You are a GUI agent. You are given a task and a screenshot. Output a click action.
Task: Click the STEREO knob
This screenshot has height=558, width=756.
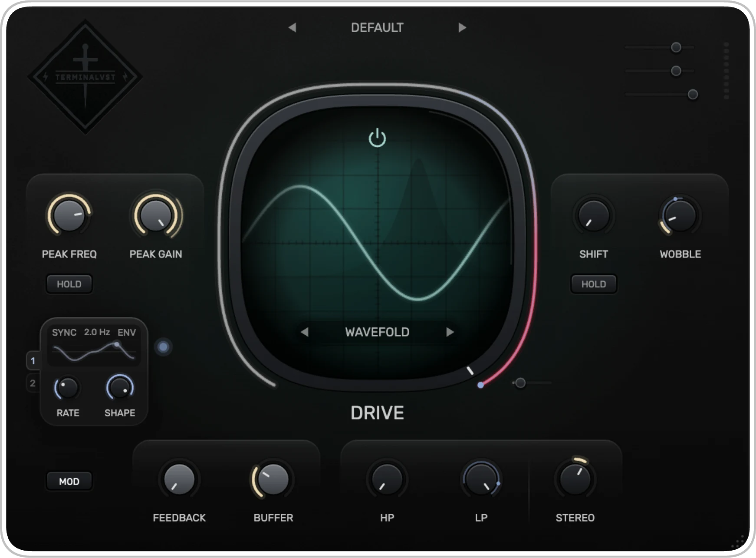[x=575, y=479]
